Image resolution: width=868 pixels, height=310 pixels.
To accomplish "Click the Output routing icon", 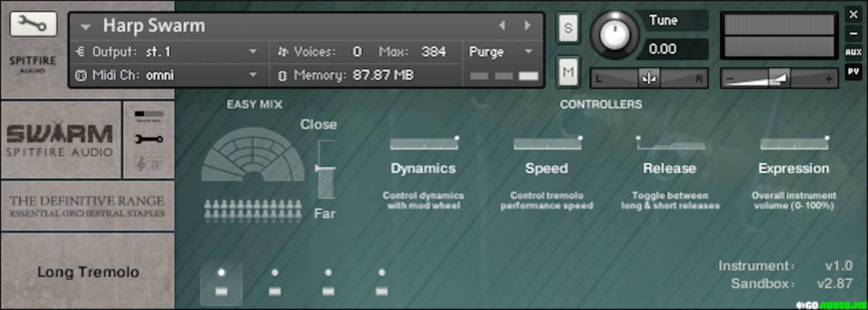I will 80,52.
